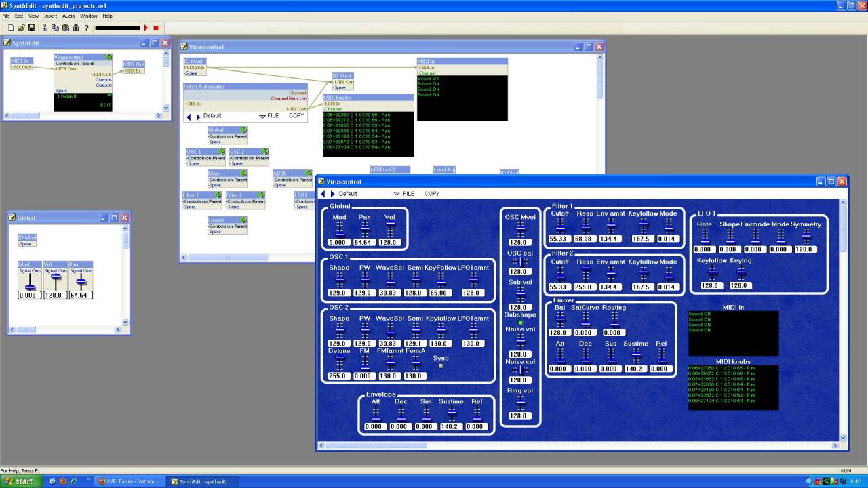Click the green icon on the OSC 2 module
This screenshot has height=488, width=868.
(265, 152)
